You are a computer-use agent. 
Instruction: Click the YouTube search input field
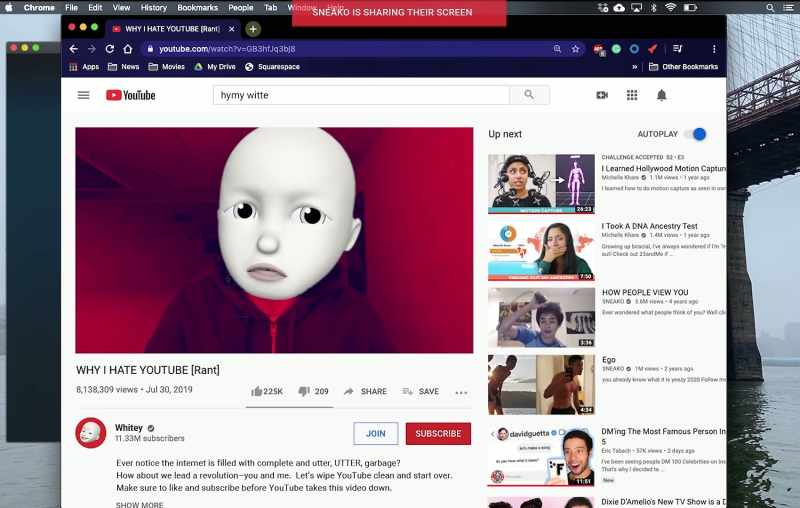tap(361, 95)
